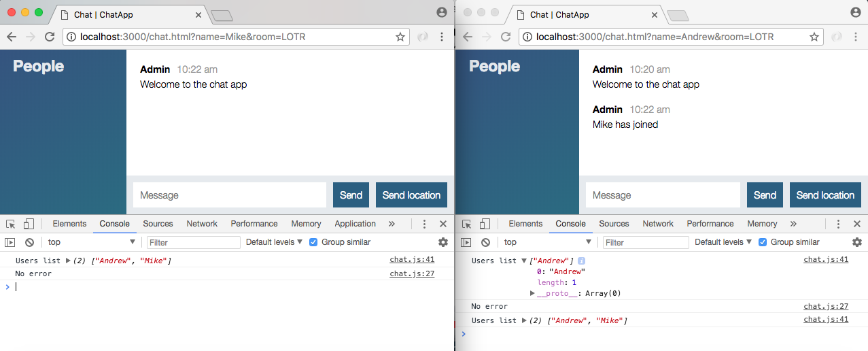Open the profile avatar in Andrew's window
868x351 pixels.
click(856, 12)
